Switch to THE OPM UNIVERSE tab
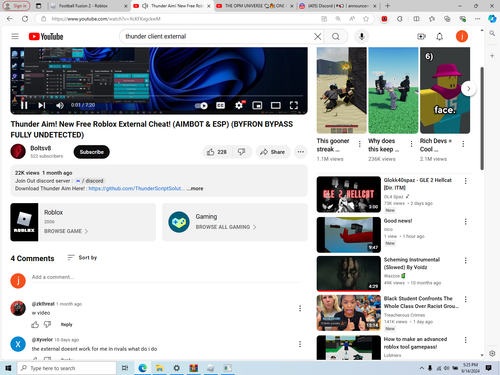 click(255, 6)
